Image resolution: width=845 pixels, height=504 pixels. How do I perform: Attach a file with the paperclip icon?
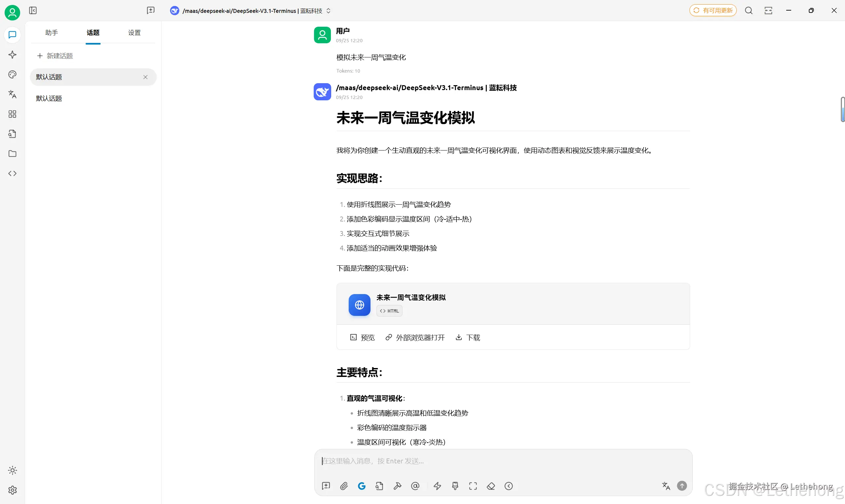point(344,486)
